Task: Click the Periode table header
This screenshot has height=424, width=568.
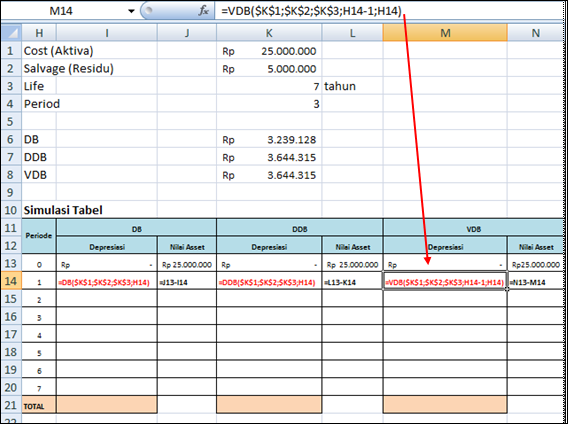Action: (39, 236)
